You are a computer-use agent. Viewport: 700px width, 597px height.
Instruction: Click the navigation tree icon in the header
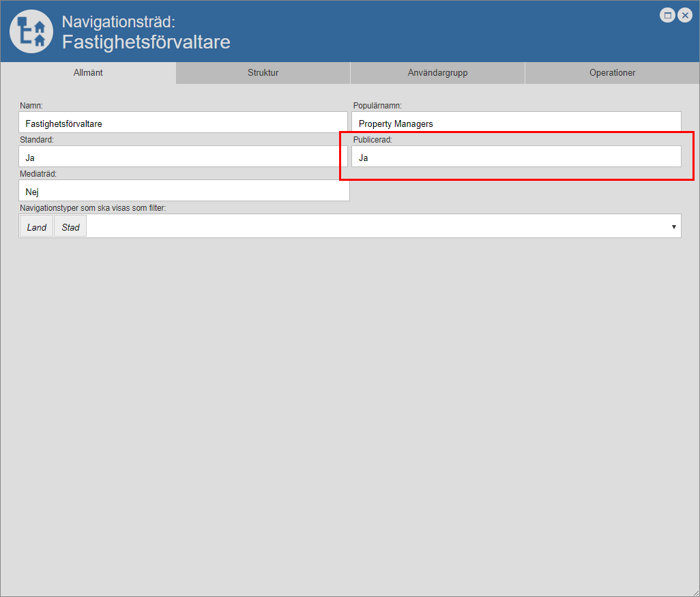tap(31, 31)
